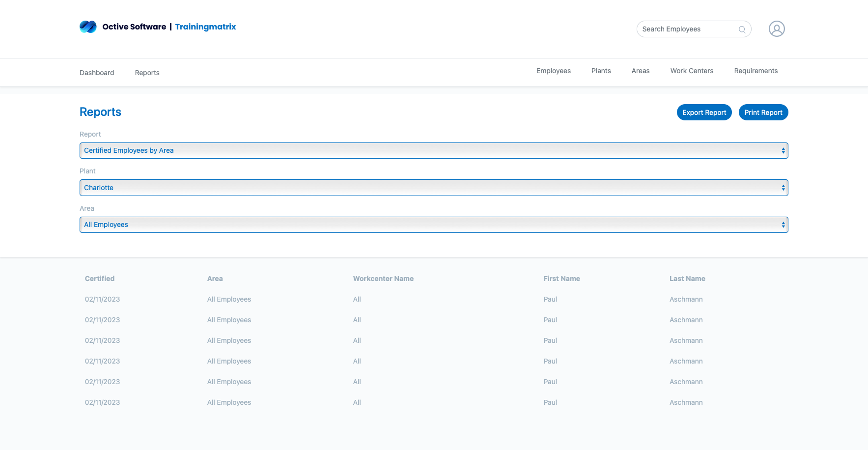Viewport: 868px width, 450px height.
Task: Open the Report type dropdown
Action: pyautogui.click(x=433, y=151)
